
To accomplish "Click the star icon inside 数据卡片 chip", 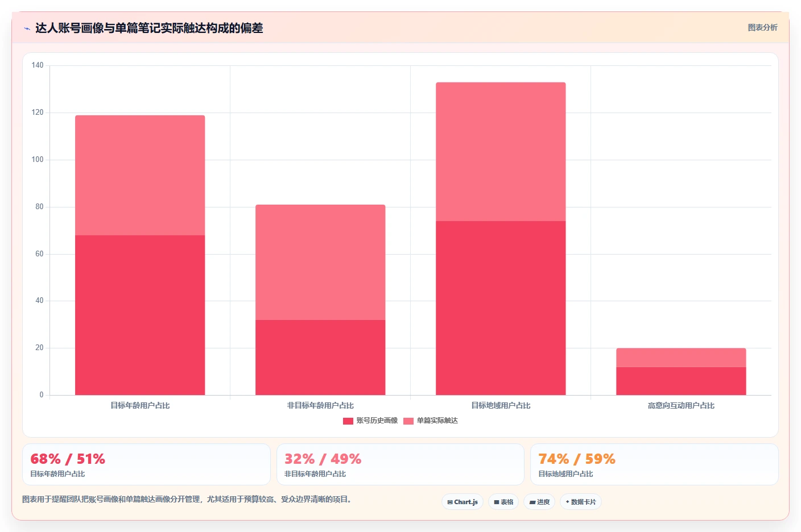I will click(x=567, y=502).
